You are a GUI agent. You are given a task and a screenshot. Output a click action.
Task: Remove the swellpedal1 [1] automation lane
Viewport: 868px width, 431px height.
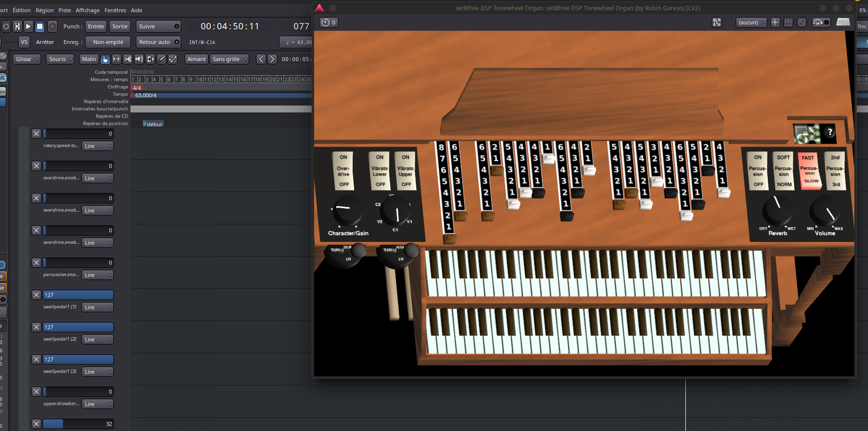point(36,295)
